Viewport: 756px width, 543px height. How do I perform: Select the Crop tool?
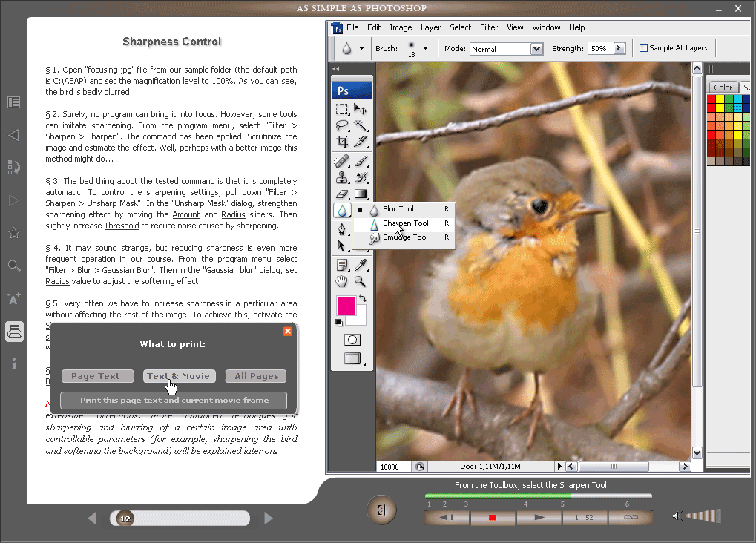[x=342, y=141]
